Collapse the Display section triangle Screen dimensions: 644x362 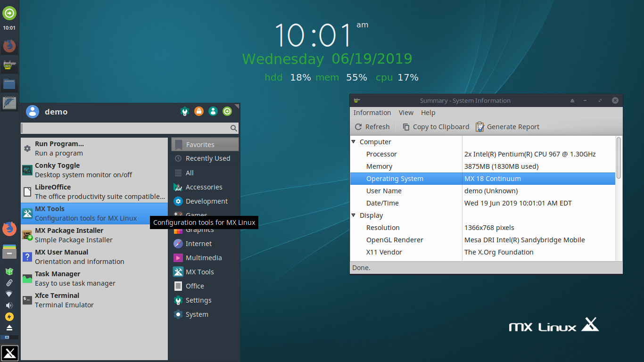pyautogui.click(x=354, y=215)
